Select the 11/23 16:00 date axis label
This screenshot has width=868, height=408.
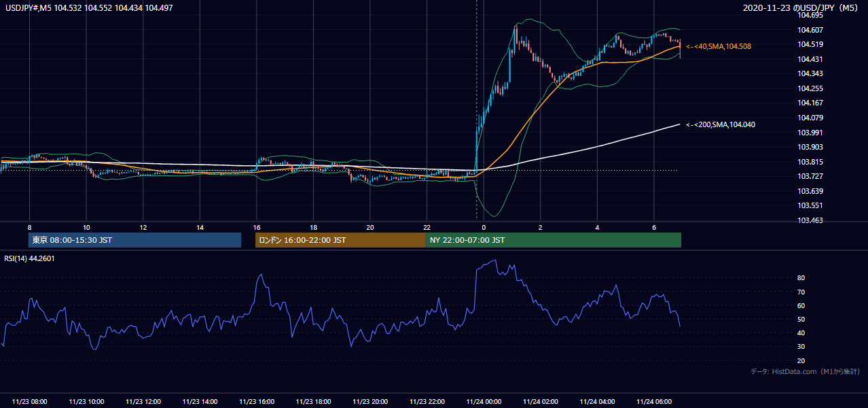click(x=257, y=402)
